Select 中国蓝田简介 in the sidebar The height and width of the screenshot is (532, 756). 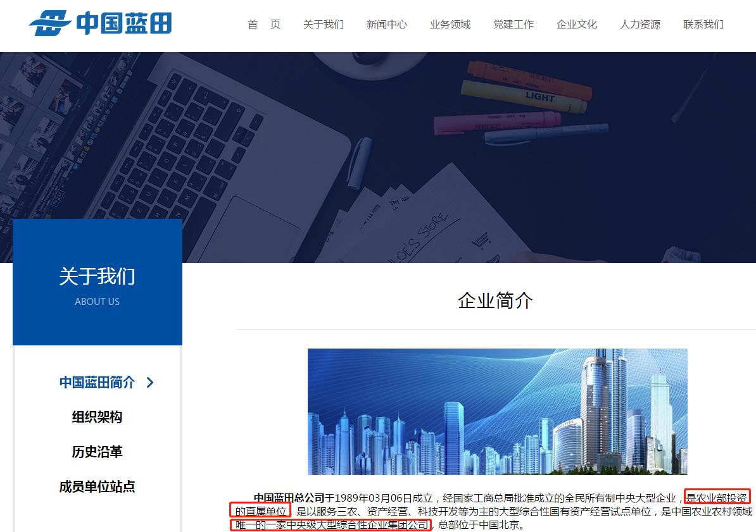tap(97, 383)
